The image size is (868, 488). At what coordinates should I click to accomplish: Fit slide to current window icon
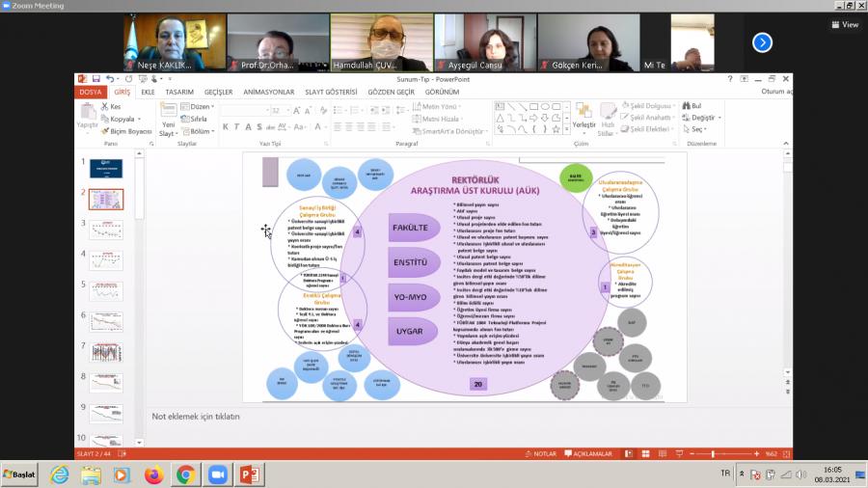[x=784, y=453]
